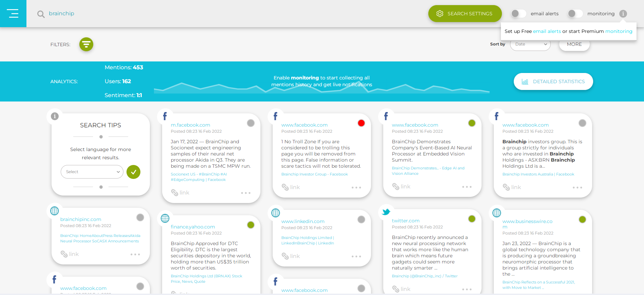Image resolution: width=644 pixels, height=295 pixels.
Task: Open link on linkedin.com card
Action: pos(291,256)
